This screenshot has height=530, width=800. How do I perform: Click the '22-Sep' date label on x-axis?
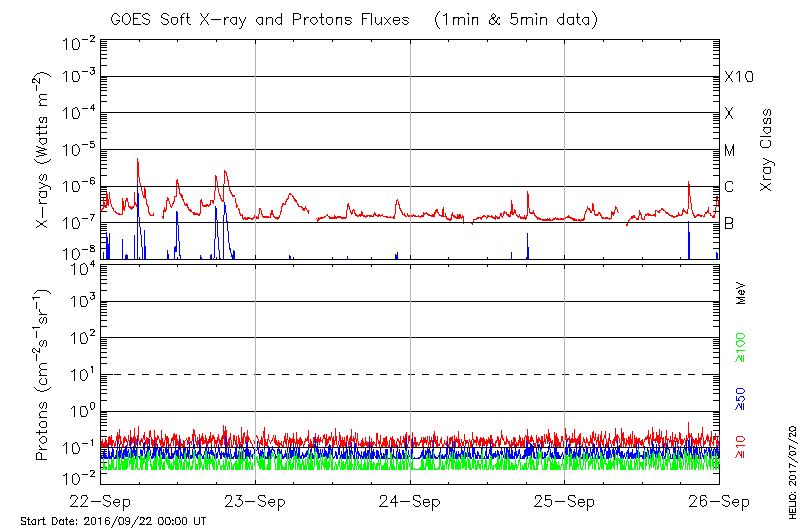coord(101,501)
